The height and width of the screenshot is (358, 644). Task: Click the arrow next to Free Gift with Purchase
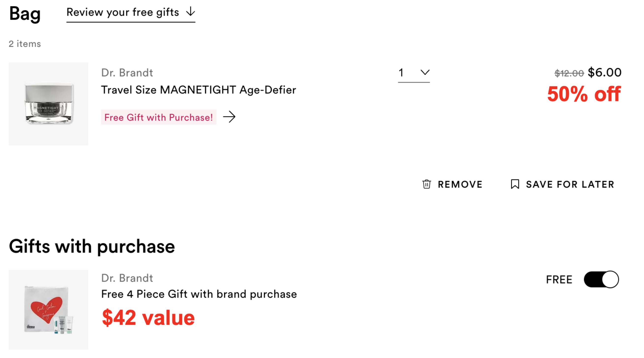click(229, 117)
